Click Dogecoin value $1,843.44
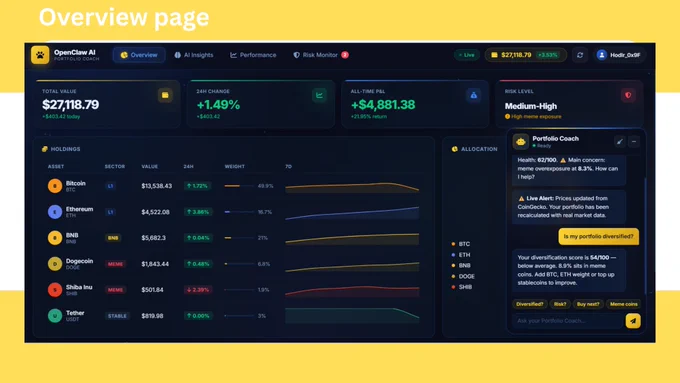 [x=155, y=264]
